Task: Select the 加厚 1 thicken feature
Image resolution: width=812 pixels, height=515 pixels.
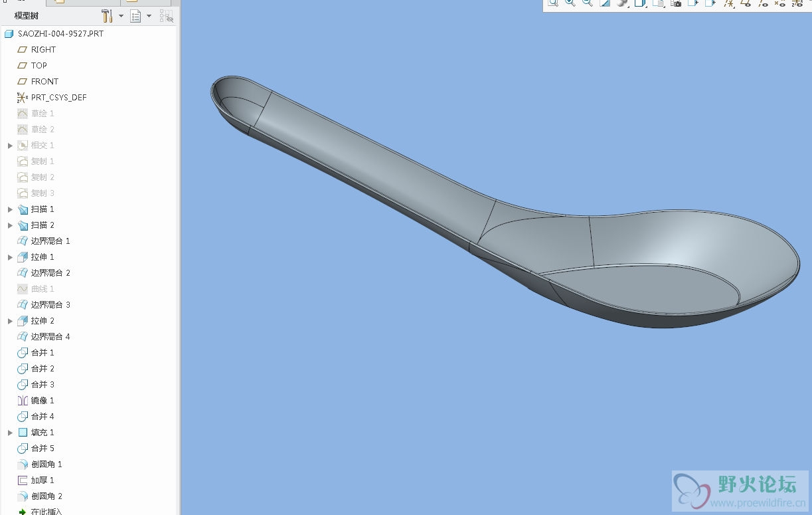Action: pos(36,480)
